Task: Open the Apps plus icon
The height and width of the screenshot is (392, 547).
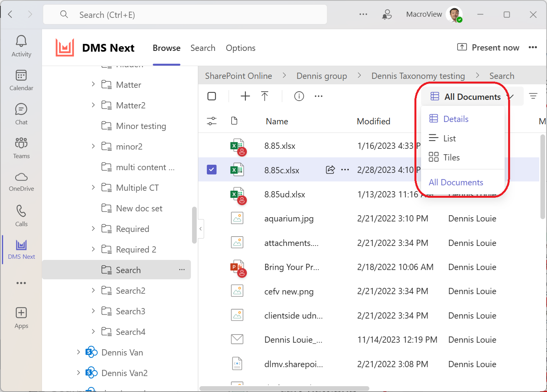Action: pos(21,318)
